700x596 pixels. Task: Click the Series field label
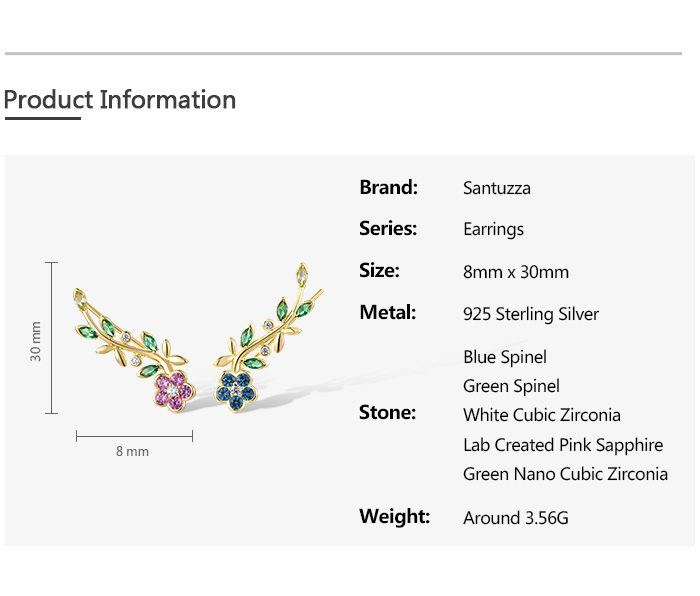tap(388, 228)
